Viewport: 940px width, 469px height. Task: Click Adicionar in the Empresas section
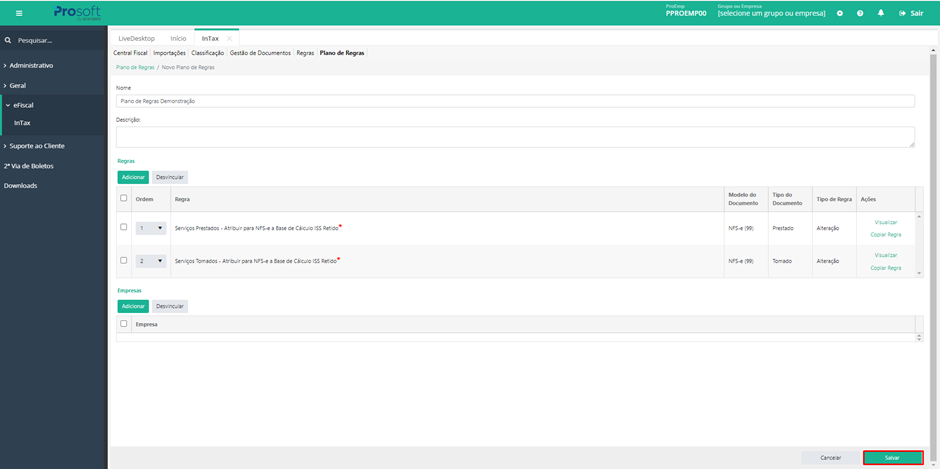[133, 306]
